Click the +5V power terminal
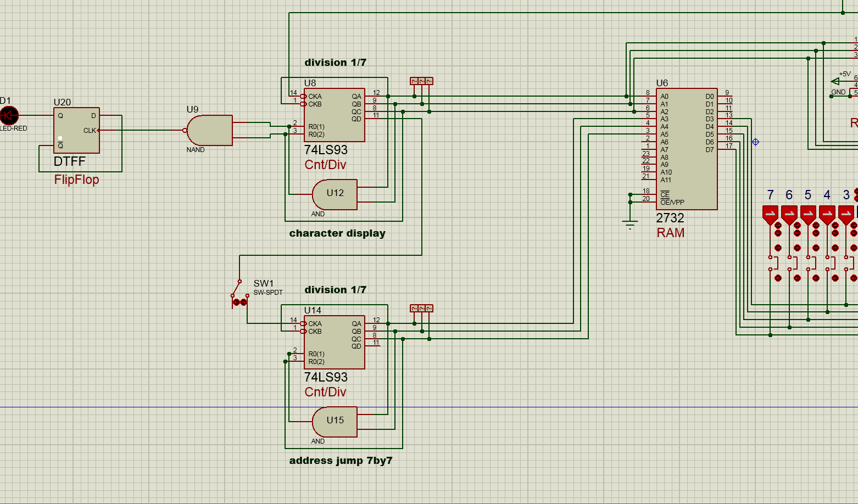858x504 pixels. 837,81
